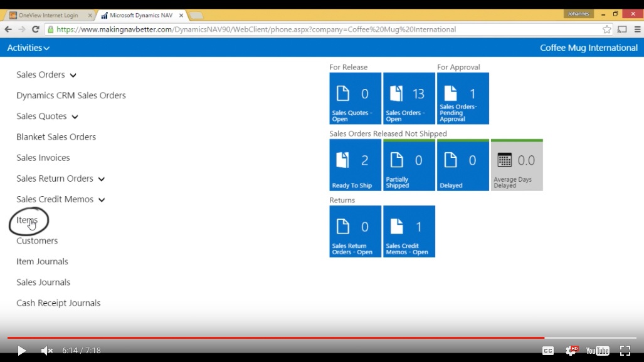Open Sales Journals

[43, 282]
